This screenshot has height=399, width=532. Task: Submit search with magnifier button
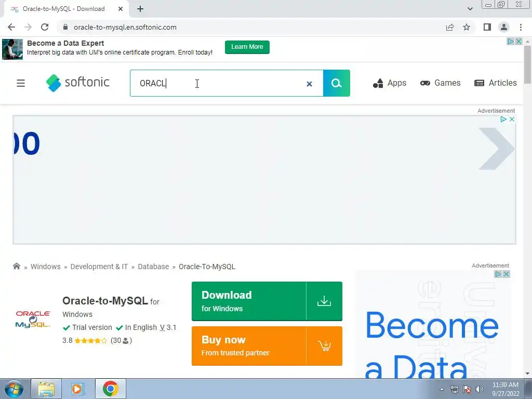click(x=336, y=83)
